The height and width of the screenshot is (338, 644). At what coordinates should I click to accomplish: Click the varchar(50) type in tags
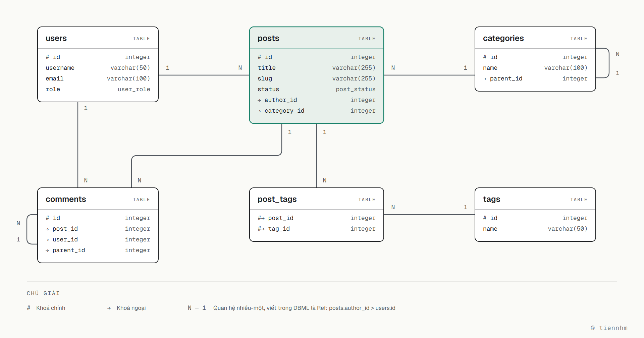[x=568, y=229]
